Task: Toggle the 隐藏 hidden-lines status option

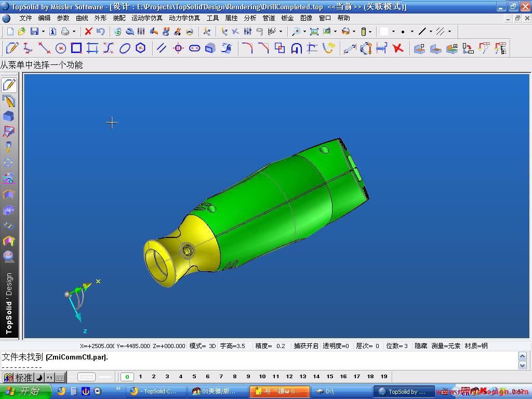Action: point(421,346)
